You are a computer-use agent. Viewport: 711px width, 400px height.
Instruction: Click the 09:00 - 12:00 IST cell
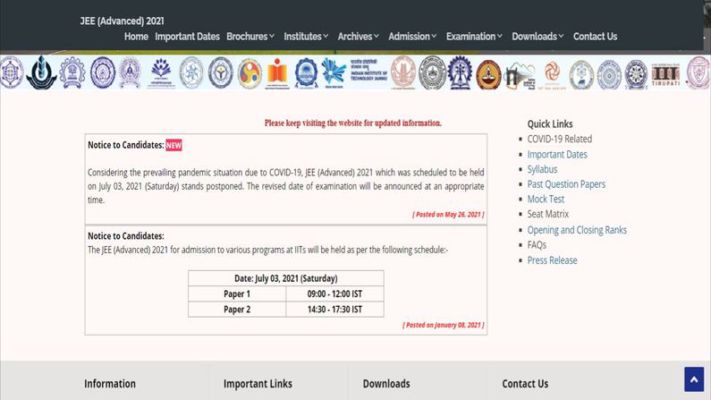(x=335, y=294)
